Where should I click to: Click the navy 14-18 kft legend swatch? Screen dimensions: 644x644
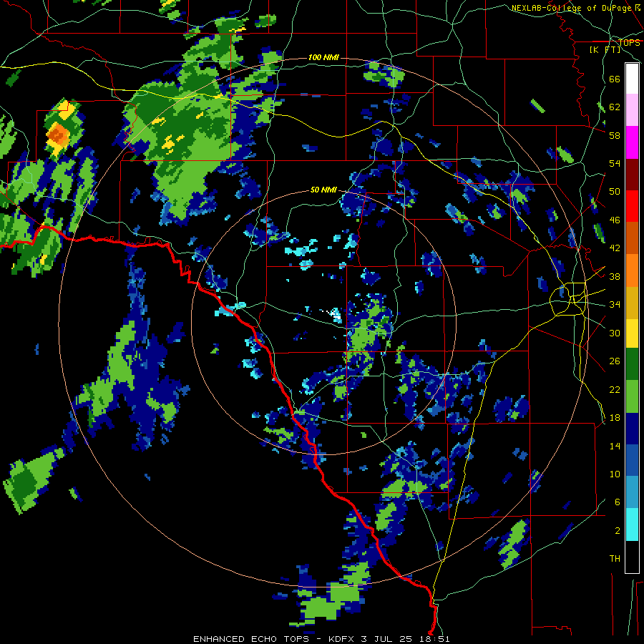tap(632, 429)
